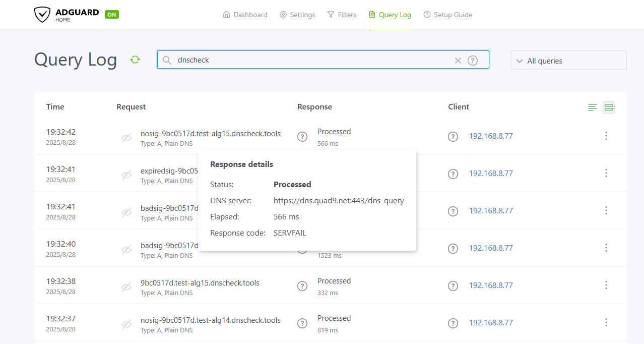Open the Settings menu
The width and height of the screenshot is (644, 344).
point(297,15)
